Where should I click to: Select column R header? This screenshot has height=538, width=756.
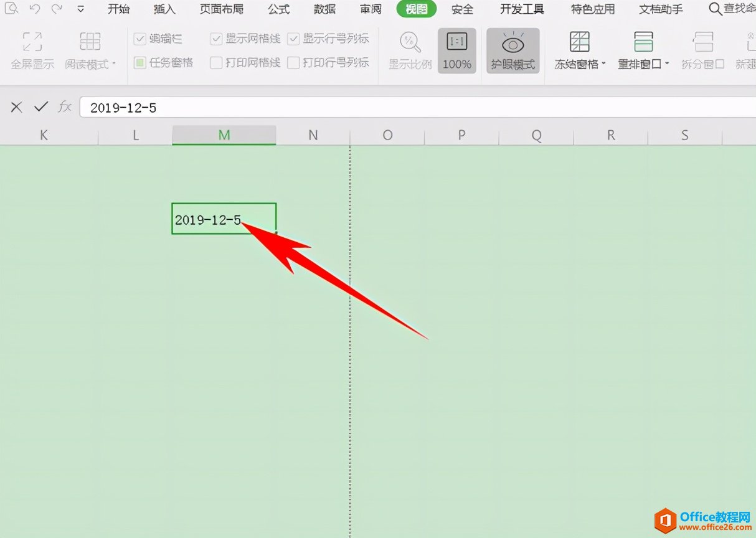611,135
